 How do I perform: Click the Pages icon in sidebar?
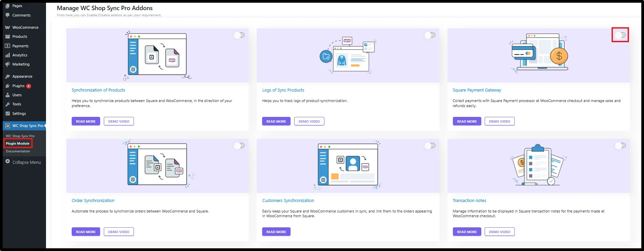(x=7, y=6)
